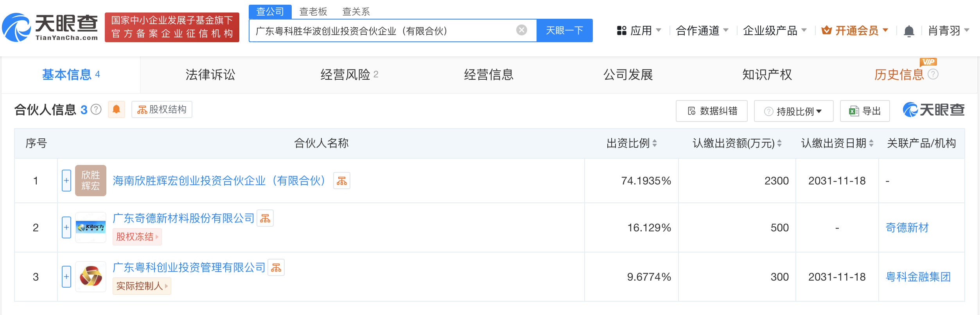Open the 粤科金融集团 link
The image size is (980, 315).
(x=918, y=277)
